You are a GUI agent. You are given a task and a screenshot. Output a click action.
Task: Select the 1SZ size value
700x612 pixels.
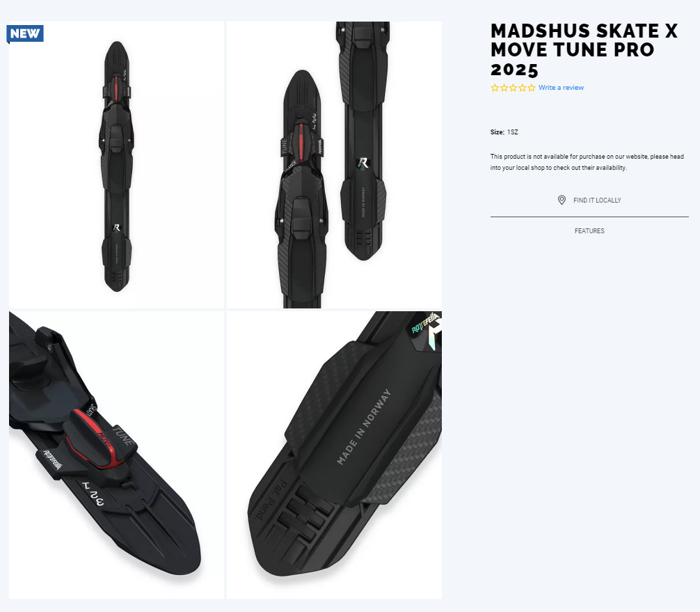tap(513, 132)
